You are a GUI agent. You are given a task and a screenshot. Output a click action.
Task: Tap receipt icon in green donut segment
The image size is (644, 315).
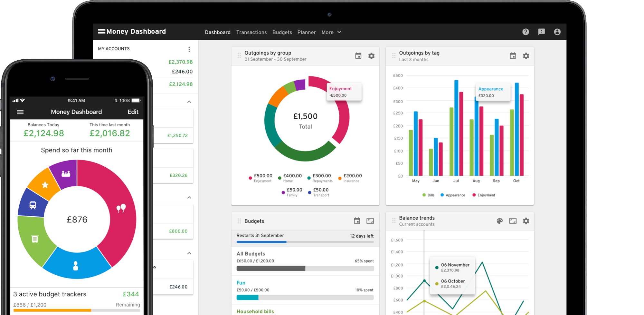point(35,239)
